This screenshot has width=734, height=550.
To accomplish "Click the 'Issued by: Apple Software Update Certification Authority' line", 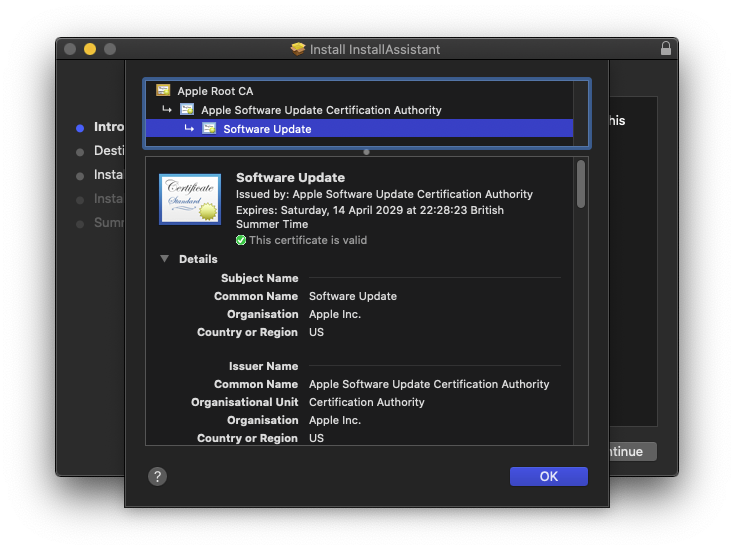I will pos(384,194).
